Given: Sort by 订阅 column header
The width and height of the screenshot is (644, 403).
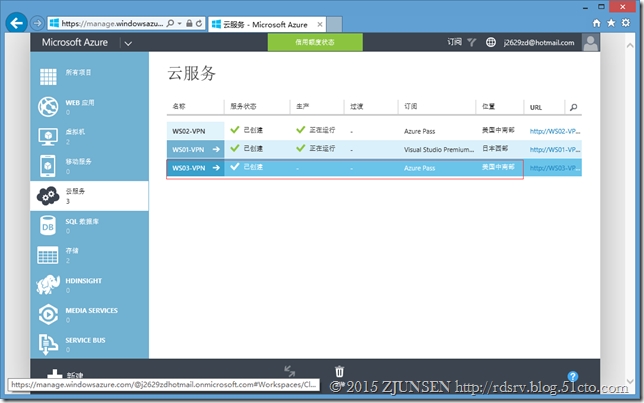Looking at the screenshot, I should (437, 106).
